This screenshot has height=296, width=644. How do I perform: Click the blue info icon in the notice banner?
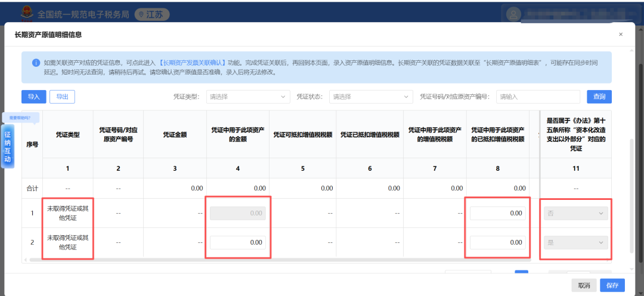click(35, 62)
